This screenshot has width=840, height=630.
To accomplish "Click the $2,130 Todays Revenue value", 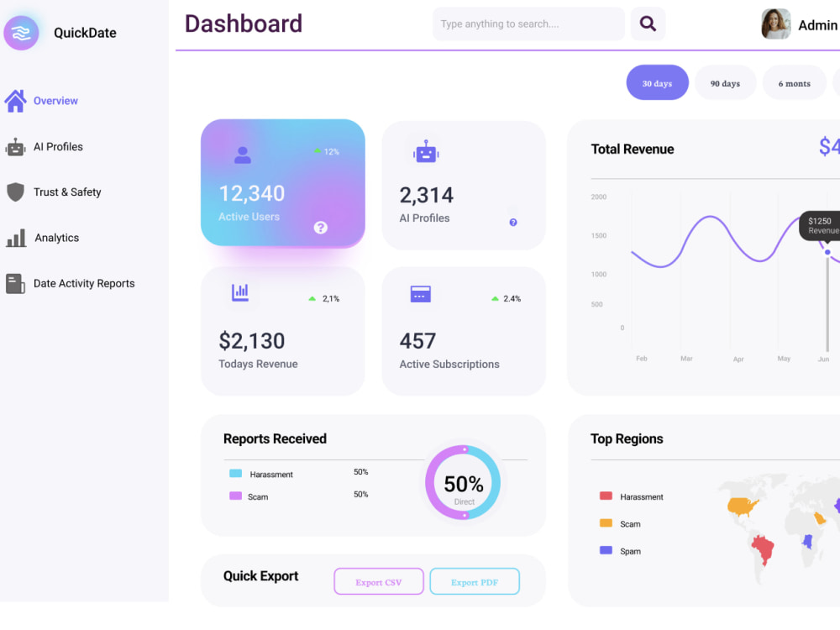I will pyautogui.click(x=252, y=341).
